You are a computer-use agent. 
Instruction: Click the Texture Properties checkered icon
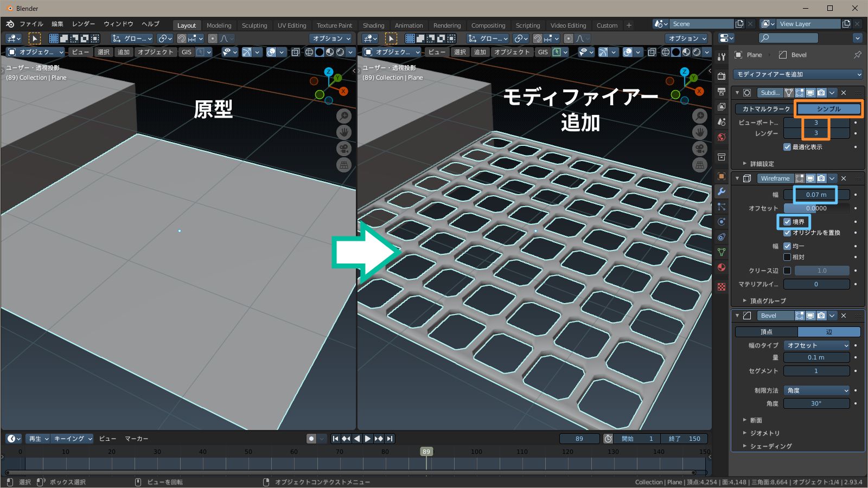pyautogui.click(x=722, y=287)
